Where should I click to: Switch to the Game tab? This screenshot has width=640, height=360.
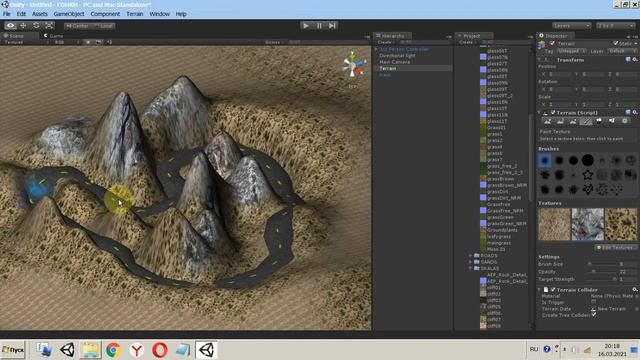point(53,36)
